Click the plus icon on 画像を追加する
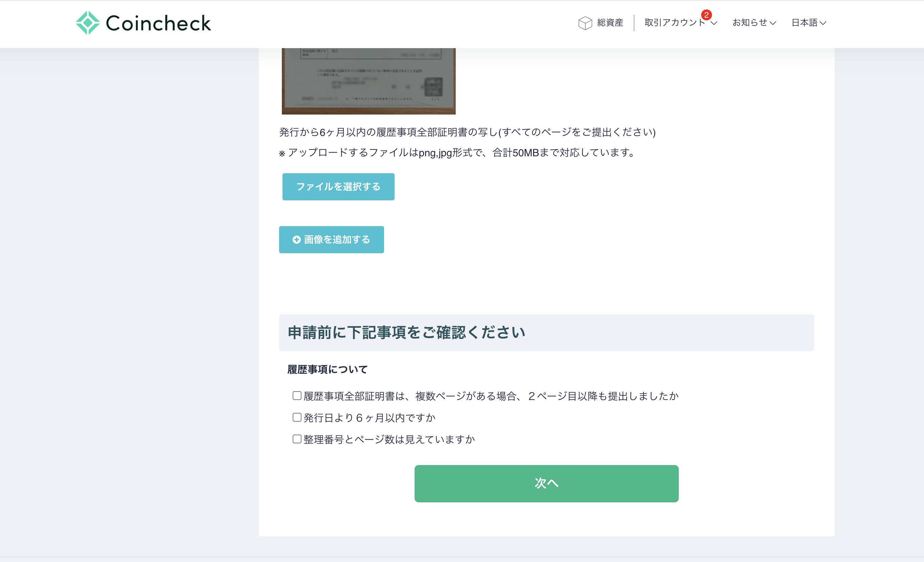 point(297,240)
